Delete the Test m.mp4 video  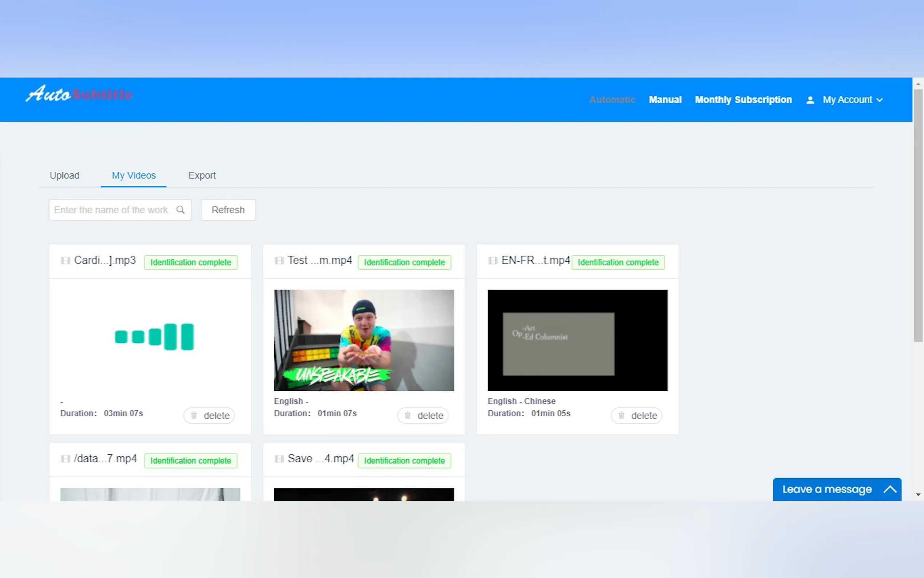[423, 416]
